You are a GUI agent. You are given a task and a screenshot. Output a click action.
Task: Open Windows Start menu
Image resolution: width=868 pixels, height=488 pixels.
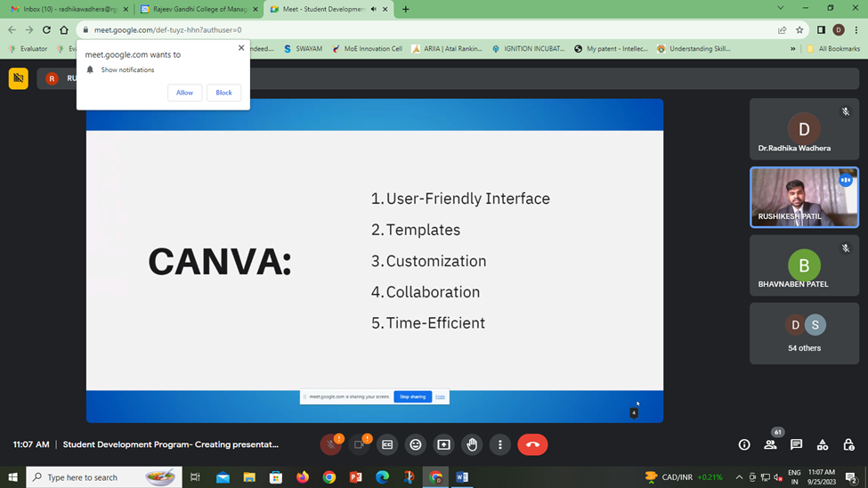[x=12, y=477]
